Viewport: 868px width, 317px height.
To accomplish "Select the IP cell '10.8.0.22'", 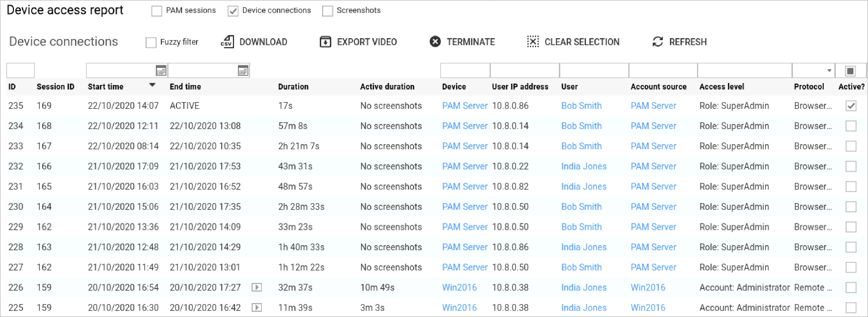I will pos(510,166).
